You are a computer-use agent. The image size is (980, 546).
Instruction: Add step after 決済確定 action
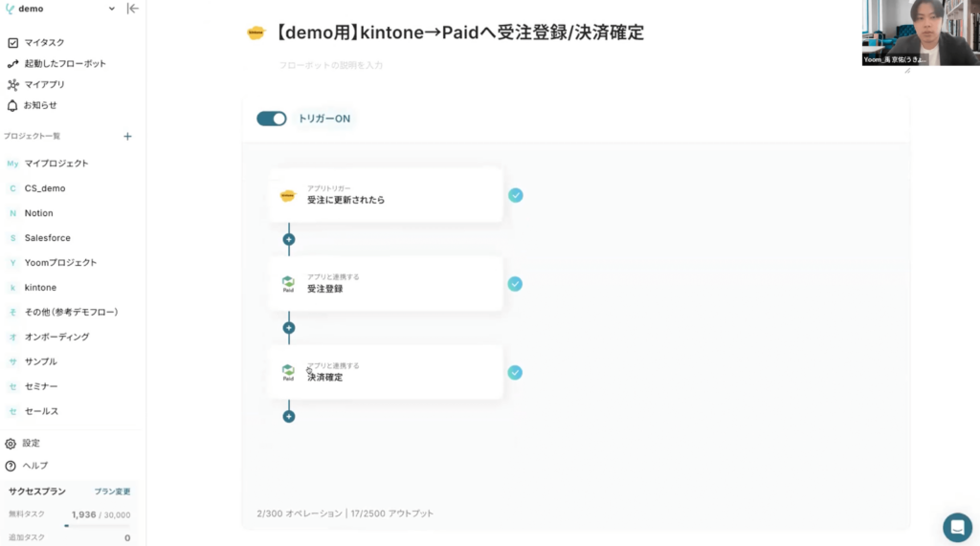(289, 416)
